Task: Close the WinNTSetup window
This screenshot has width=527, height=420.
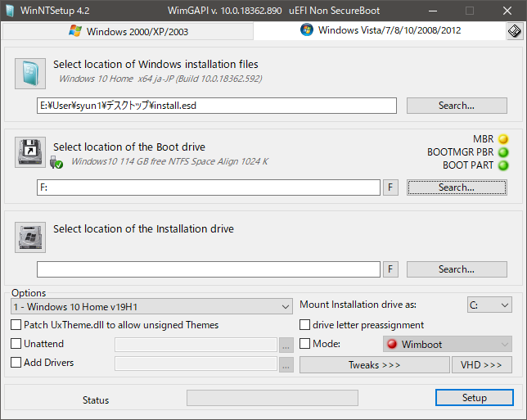Action: (507, 11)
